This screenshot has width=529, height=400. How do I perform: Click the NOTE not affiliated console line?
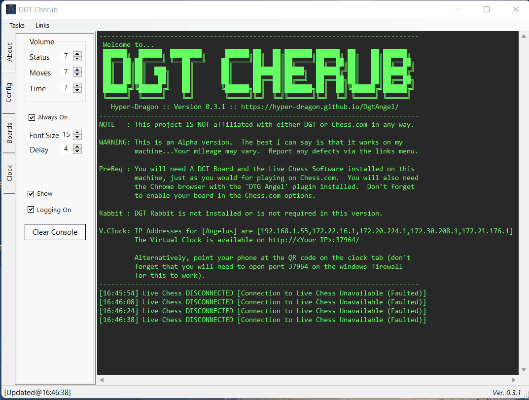(256, 125)
